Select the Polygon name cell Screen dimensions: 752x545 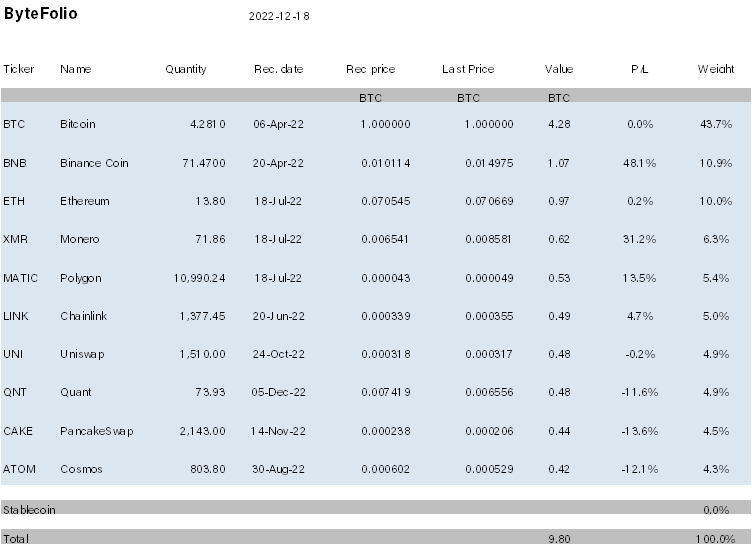81,278
